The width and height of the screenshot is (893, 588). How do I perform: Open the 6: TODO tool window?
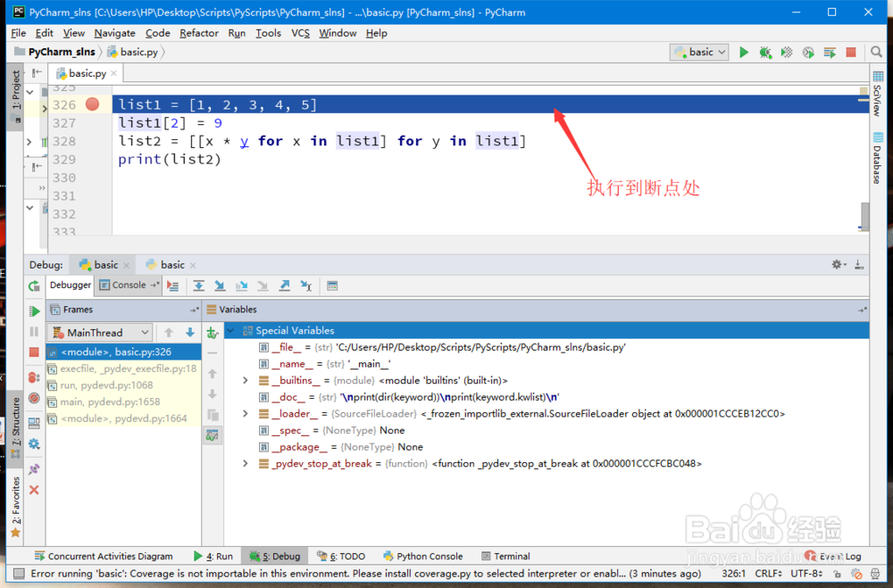(x=340, y=556)
